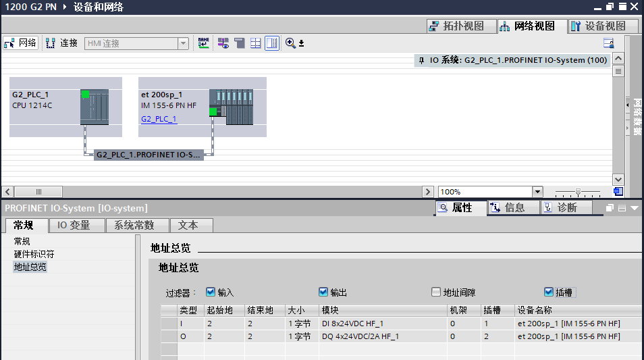Uncheck the 输入 (input) filter checkbox
This screenshot has width=644, height=360.
tap(211, 292)
